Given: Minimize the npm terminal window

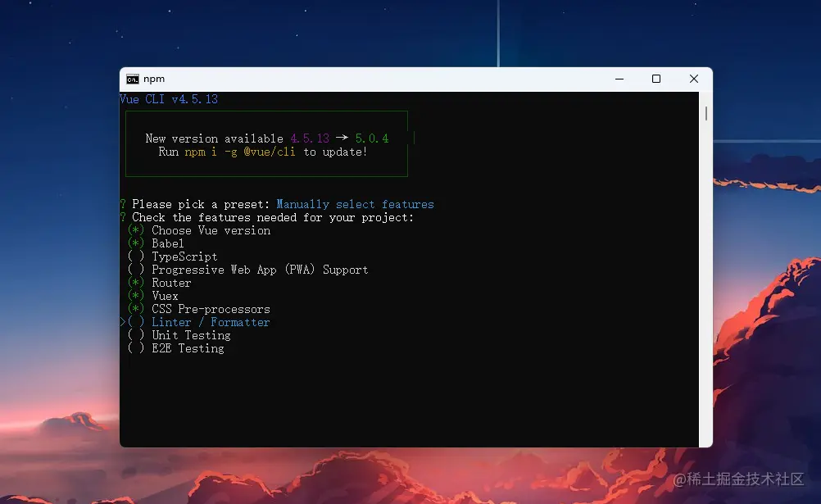Looking at the screenshot, I should coord(619,79).
